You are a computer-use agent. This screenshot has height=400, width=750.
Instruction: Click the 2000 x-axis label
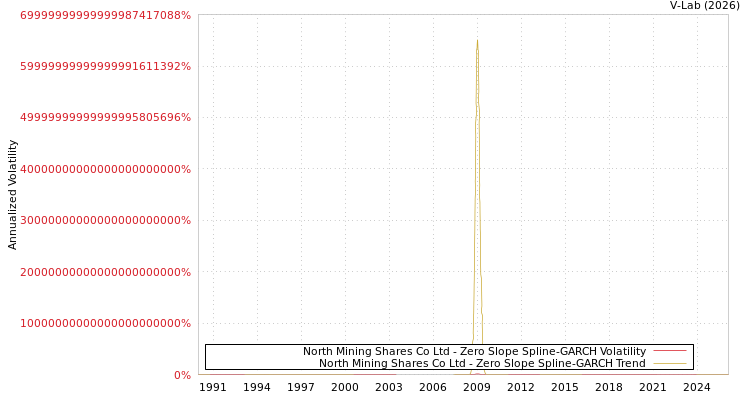point(345,387)
